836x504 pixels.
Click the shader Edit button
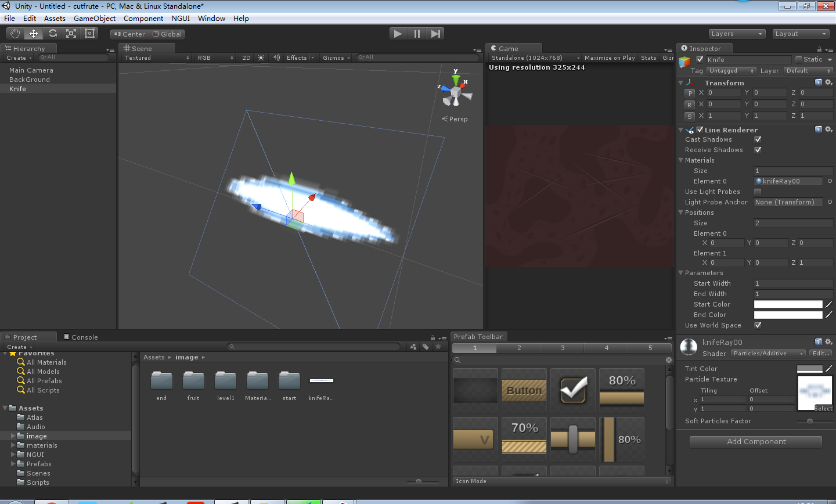(x=821, y=353)
